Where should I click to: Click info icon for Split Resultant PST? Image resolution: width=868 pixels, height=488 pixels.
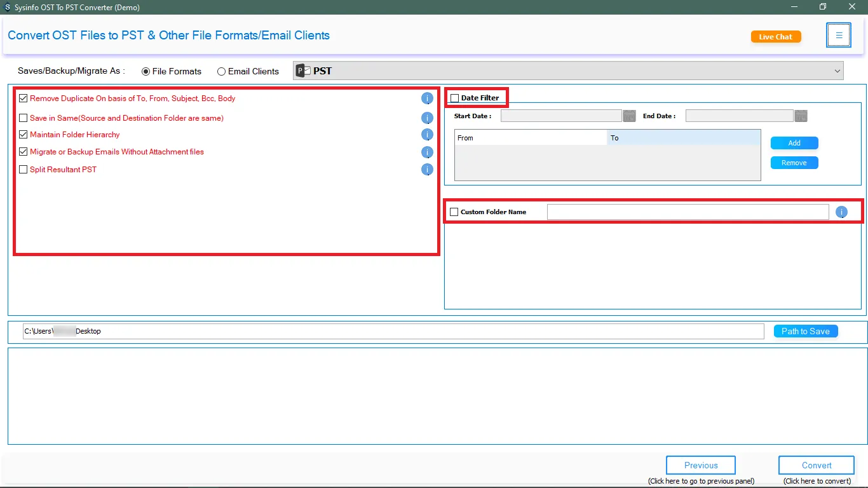(x=427, y=170)
